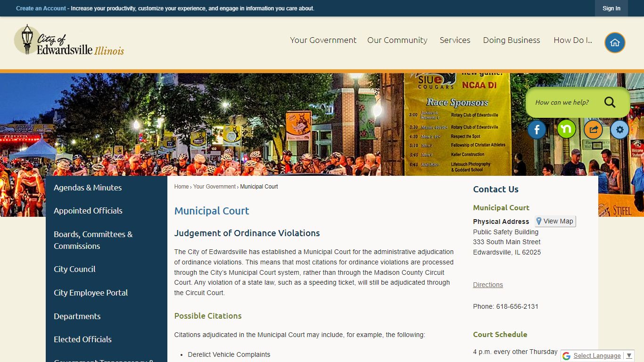Click the Contact Us heading
This screenshot has width=644, height=362.
(496, 189)
